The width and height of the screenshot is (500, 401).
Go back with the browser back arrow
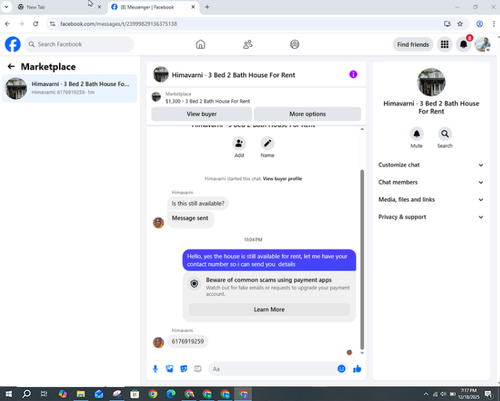(x=7, y=24)
